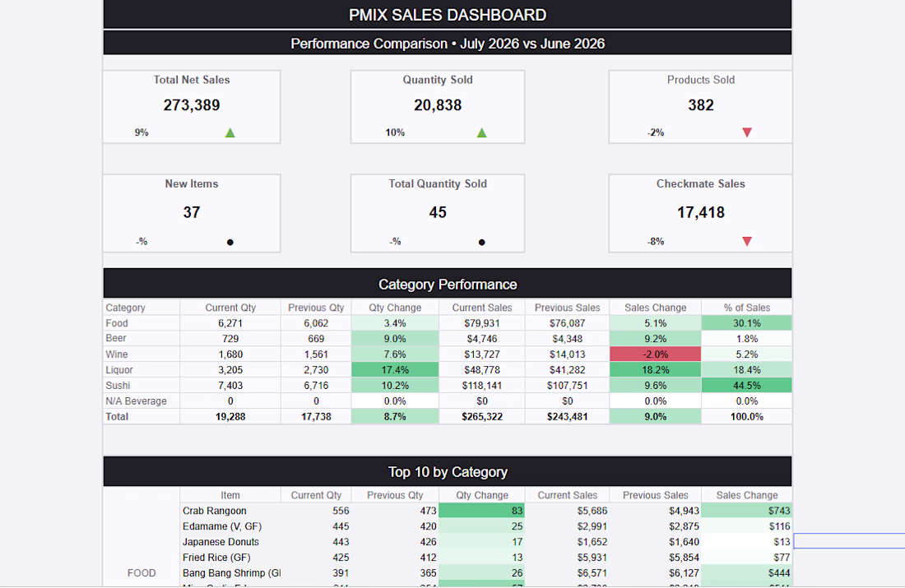The image size is (905, 588).
Task: Select the Crab Rangoon item row
Action: [230, 511]
